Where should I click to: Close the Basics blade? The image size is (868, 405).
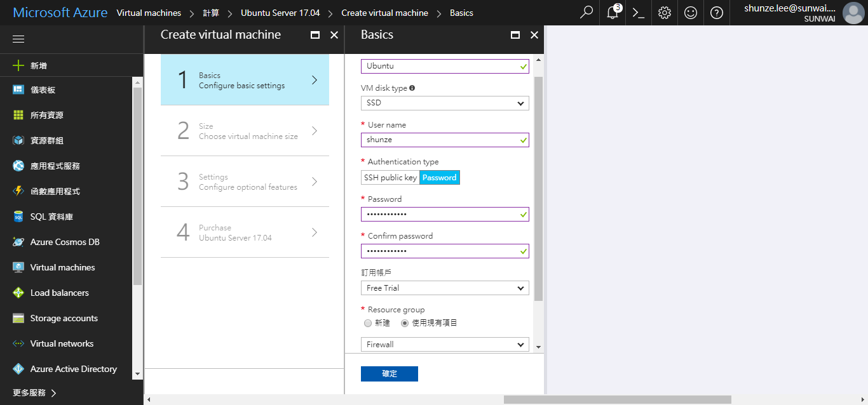coord(534,35)
